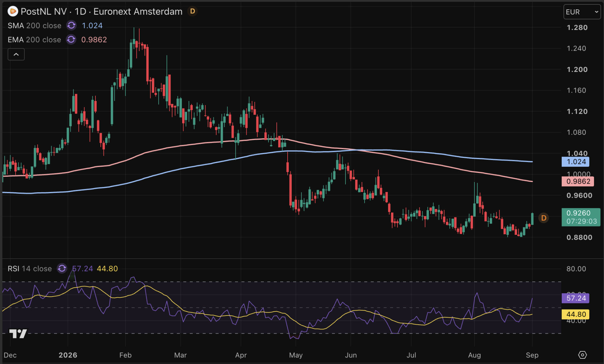This screenshot has height=364, width=604.
Task: Click the 1.120 price axis level
Action: 577,111
